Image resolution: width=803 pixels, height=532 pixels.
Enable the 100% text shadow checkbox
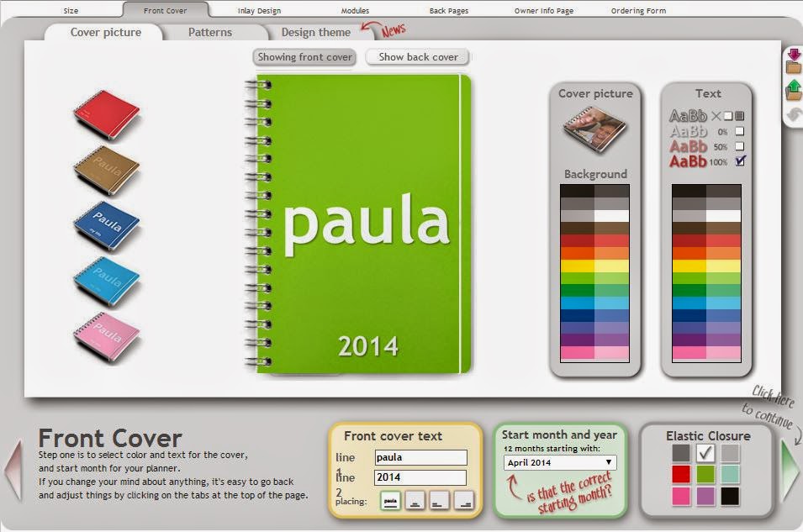pos(739,159)
